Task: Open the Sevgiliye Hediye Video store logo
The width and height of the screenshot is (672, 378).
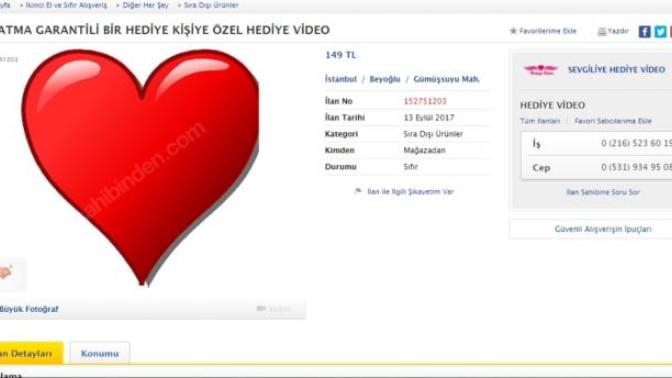Action: click(x=541, y=70)
